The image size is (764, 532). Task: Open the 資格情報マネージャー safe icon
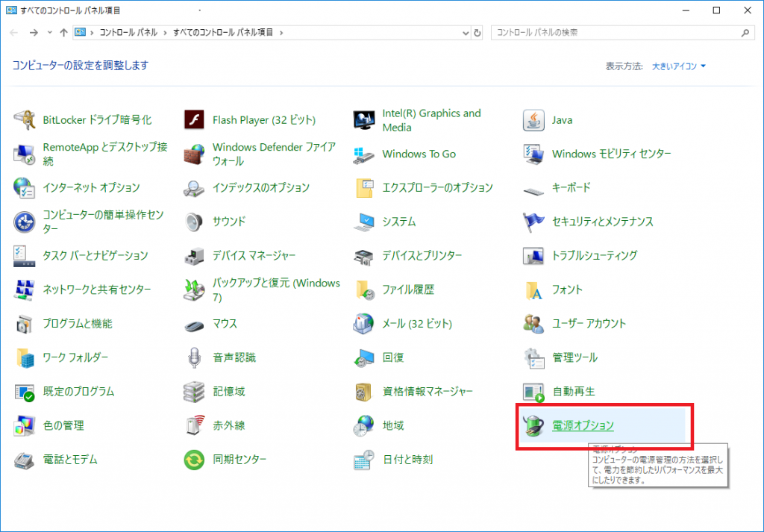pyautogui.click(x=363, y=392)
